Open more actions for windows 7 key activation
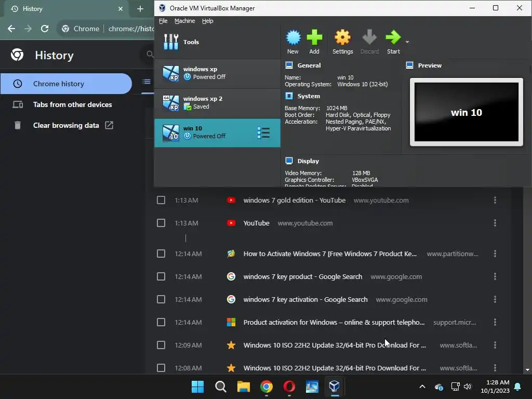This screenshot has height=399, width=532. click(x=495, y=299)
